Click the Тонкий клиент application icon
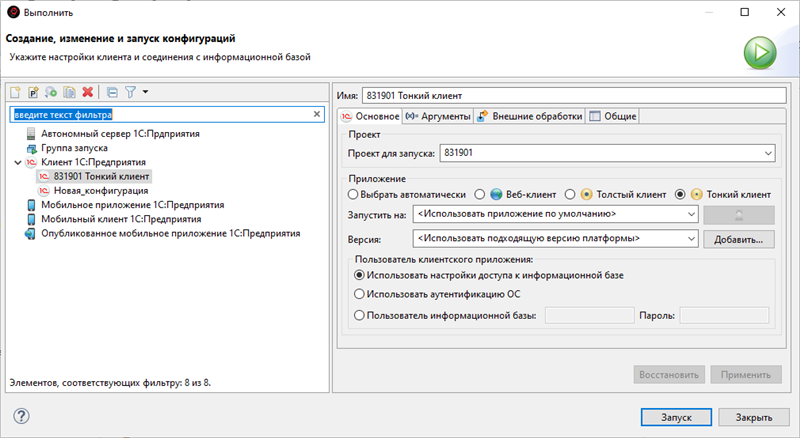The width and height of the screenshot is (800, 438). (697, 194)
